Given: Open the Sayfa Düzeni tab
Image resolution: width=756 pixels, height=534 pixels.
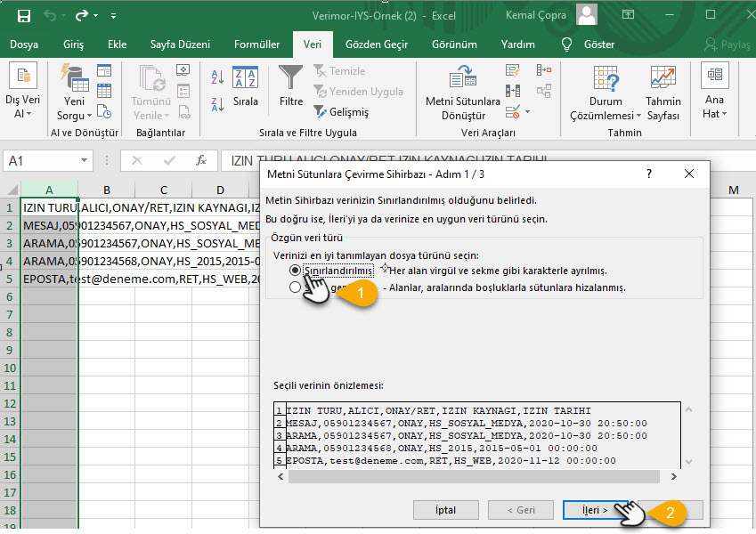Looking at the screenshot, I should click(x=180, y=44).
